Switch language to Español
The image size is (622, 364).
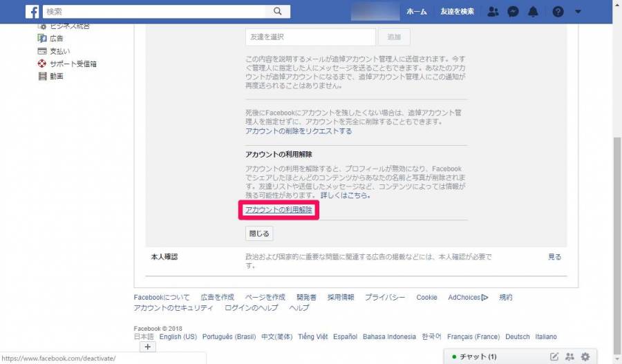[x=345, y=336]
